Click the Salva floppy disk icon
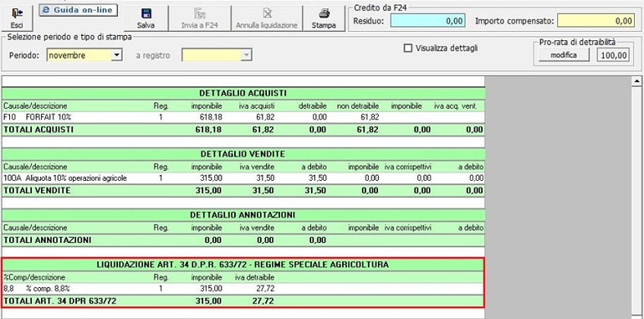This screenshot has height=319, width=644. click(x=146, y=13)
